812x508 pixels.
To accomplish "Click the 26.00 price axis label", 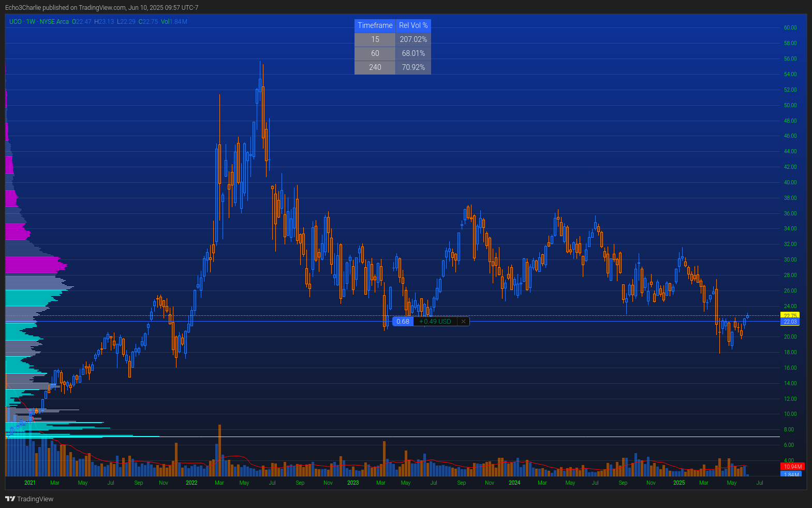I will [790, 291].
